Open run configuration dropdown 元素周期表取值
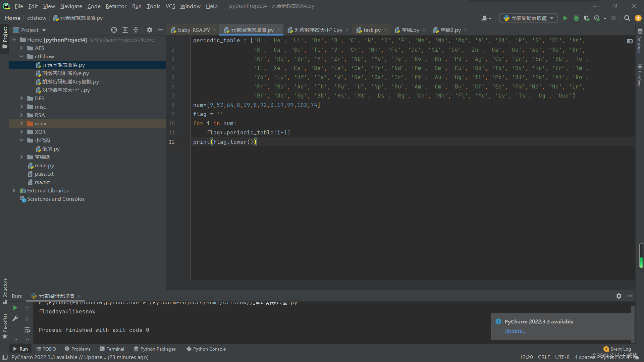644x362 pixels. point(528,18)
